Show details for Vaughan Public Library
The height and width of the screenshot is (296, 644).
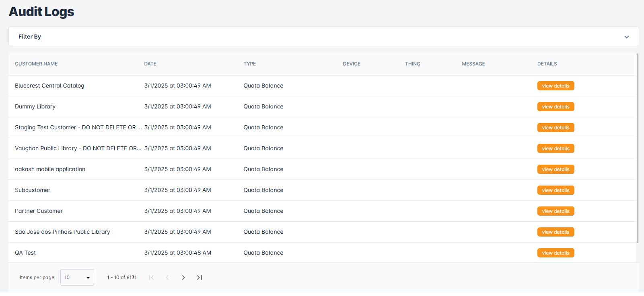pos(556,149)
